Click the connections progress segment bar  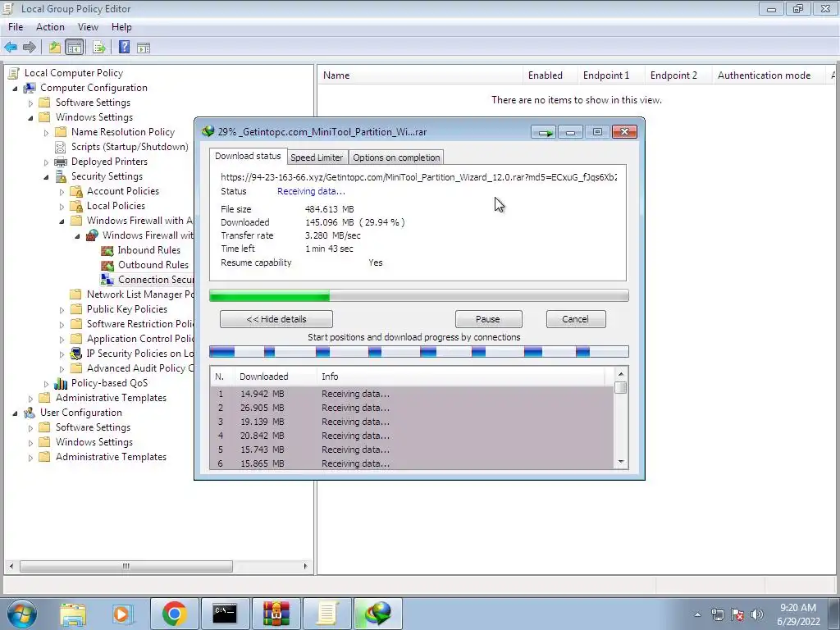pyautogui.click(x=419, y=352)
